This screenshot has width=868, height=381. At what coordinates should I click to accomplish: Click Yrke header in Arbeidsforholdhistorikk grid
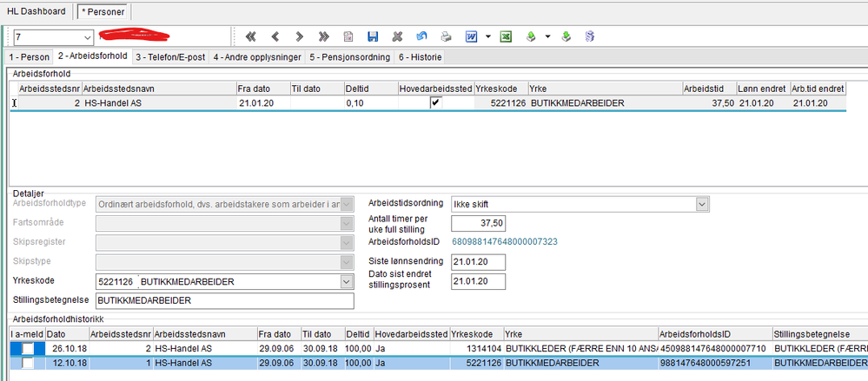click(x=580, y=334)
